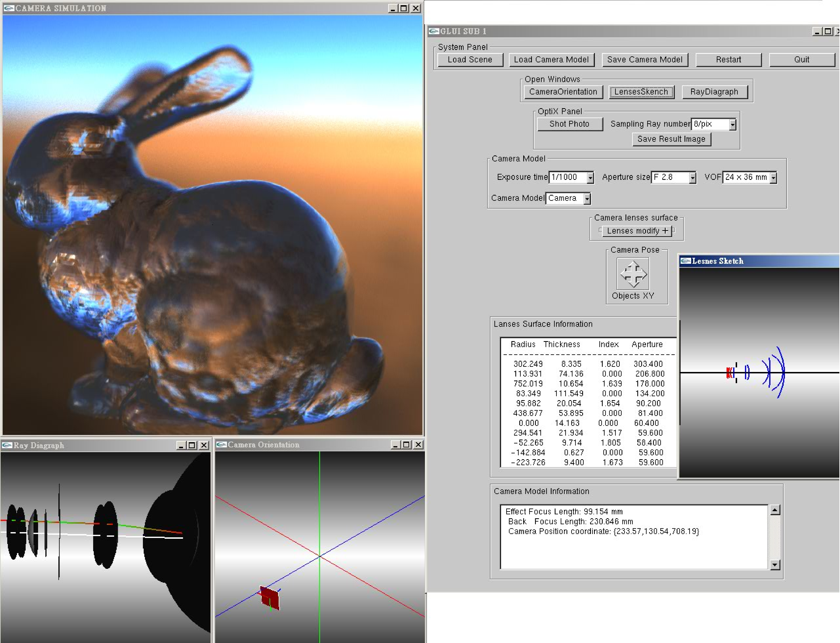
Task: Maximize the Camera Simulation window
Action: [x=404, y=8]
